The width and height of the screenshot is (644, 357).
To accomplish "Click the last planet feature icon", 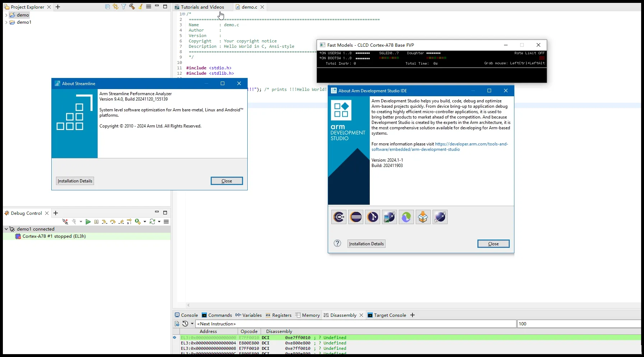I will click(x=440, y=217).
